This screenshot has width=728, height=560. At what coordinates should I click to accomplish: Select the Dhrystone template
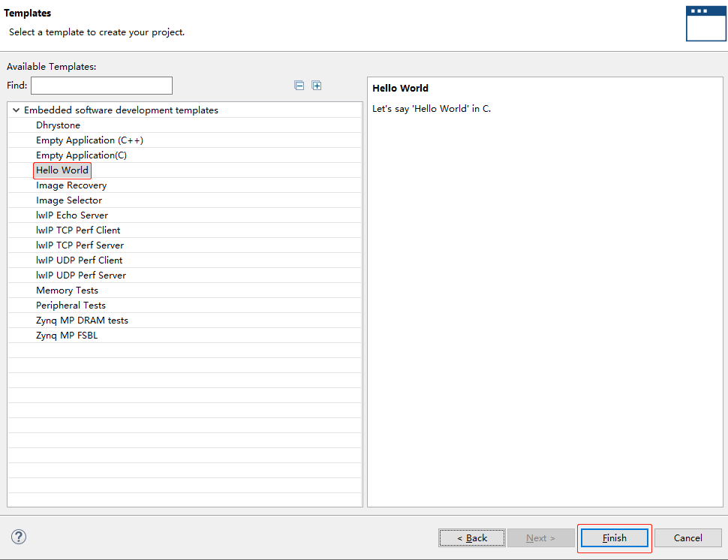coord(58,125)
